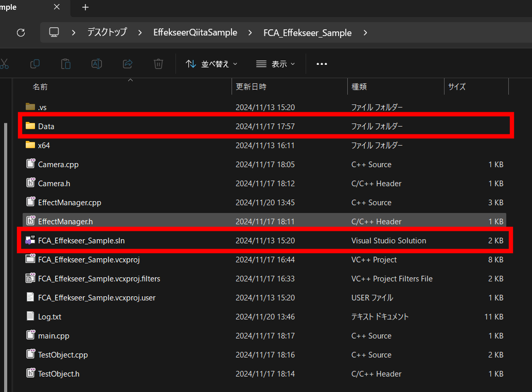This screenshot has height=392, width=532.
Task: Close the current Explorer tab
Action: coord(57,7)
